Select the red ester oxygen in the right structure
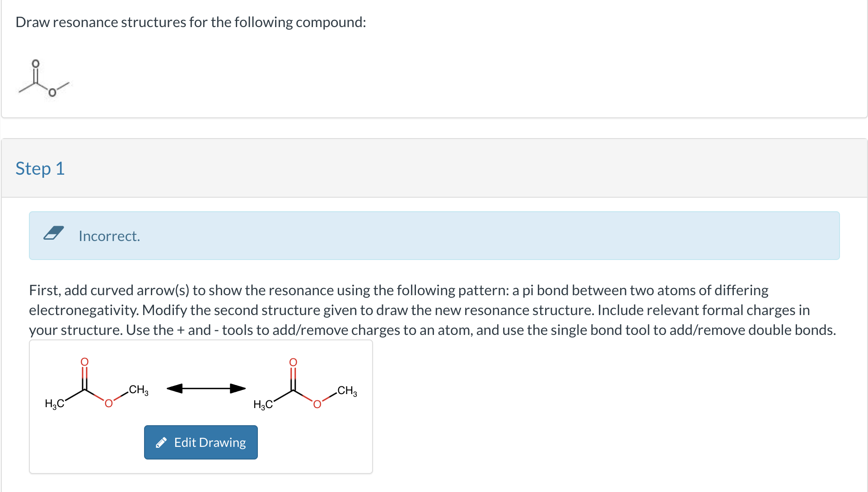The width and height of the screenshot is (868, 492). [317, 404]
